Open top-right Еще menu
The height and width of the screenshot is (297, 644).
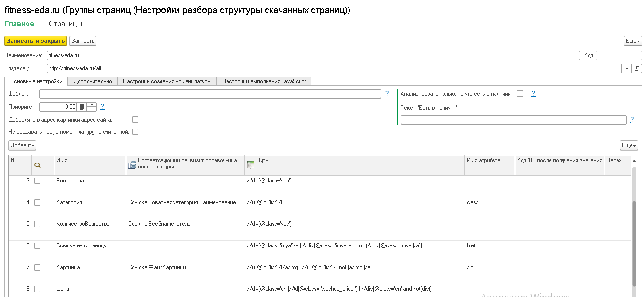632,41
